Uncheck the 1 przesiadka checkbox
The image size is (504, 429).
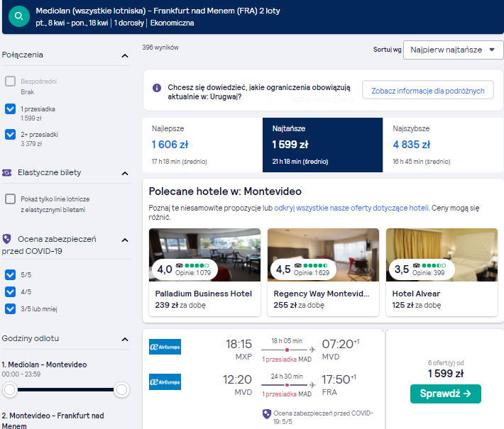[10, 109]
